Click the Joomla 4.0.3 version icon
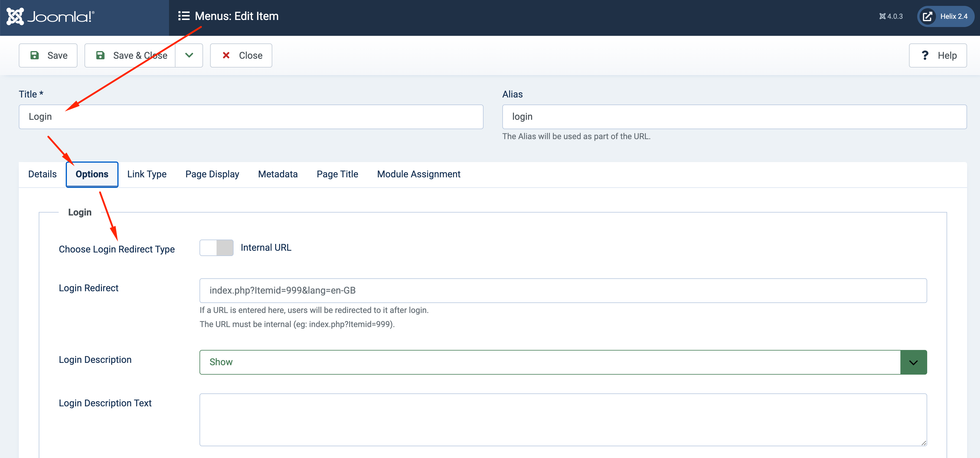 [x=882, y=16]
